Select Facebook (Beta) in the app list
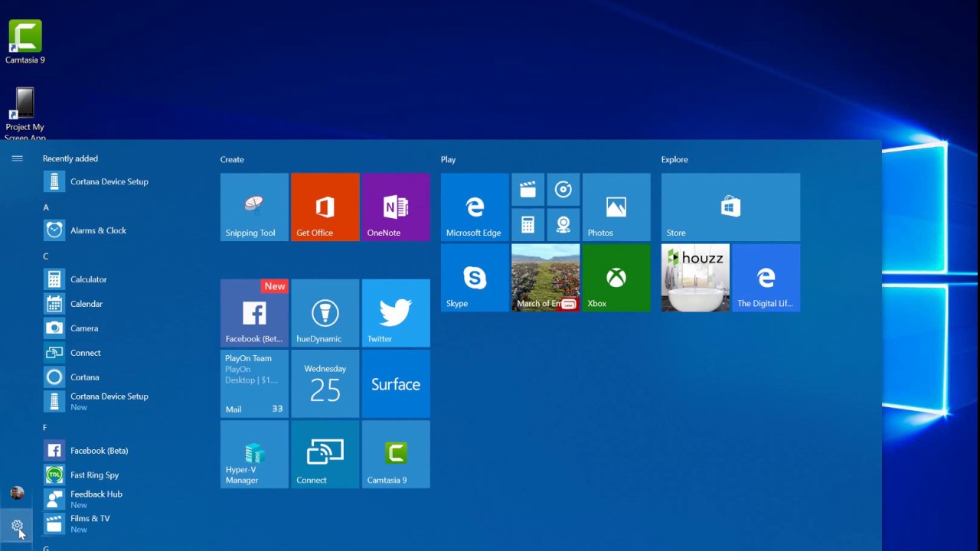The height and width of the screenshot is (551, 980). 99,450
